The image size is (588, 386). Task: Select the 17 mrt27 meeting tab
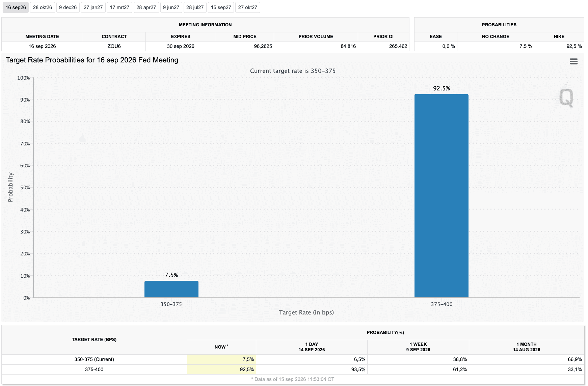coord(119,7)
